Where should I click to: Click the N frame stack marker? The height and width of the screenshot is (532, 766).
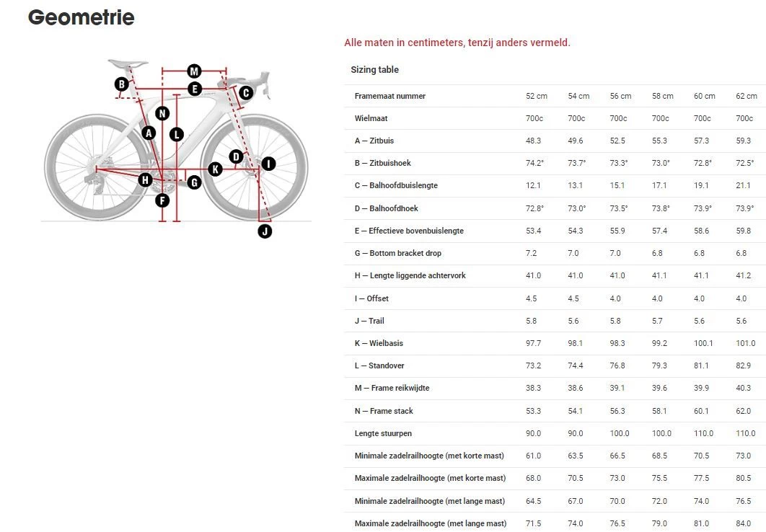(162, 113)
